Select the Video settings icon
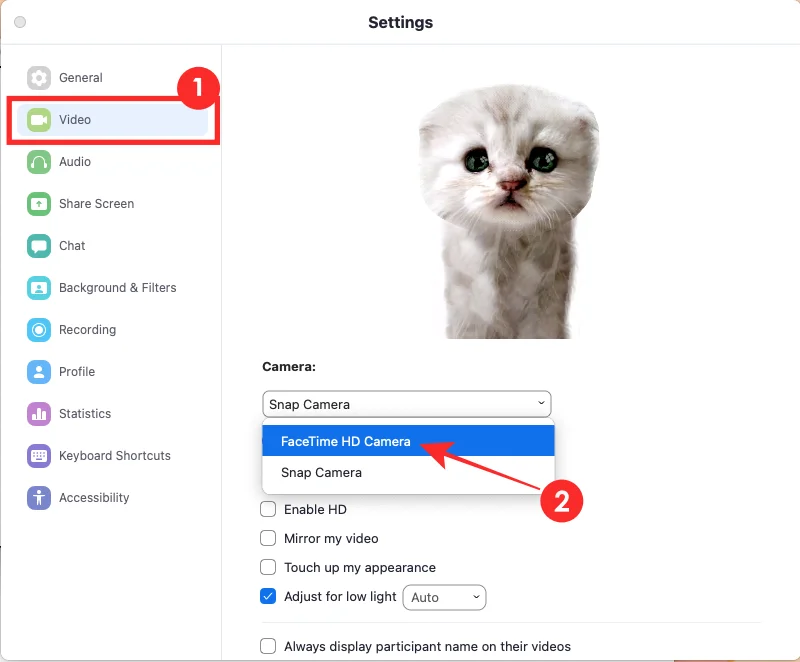 pos(38,120)
